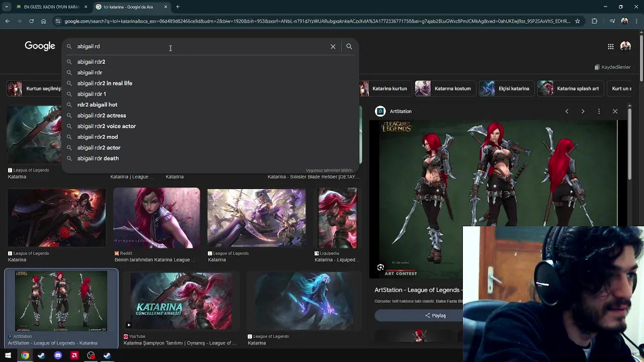Screen dimensions: 644x362
Task: Open the selected ArtStation Katarina thumbnail
Action: (x=61, y=301)
